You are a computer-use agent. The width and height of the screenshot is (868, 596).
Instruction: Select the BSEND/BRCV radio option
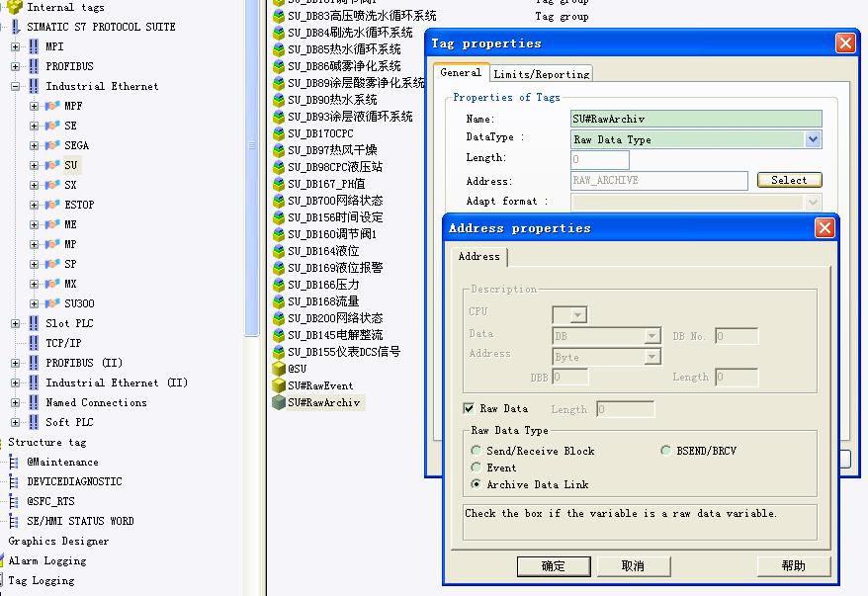tap(665, 451)
